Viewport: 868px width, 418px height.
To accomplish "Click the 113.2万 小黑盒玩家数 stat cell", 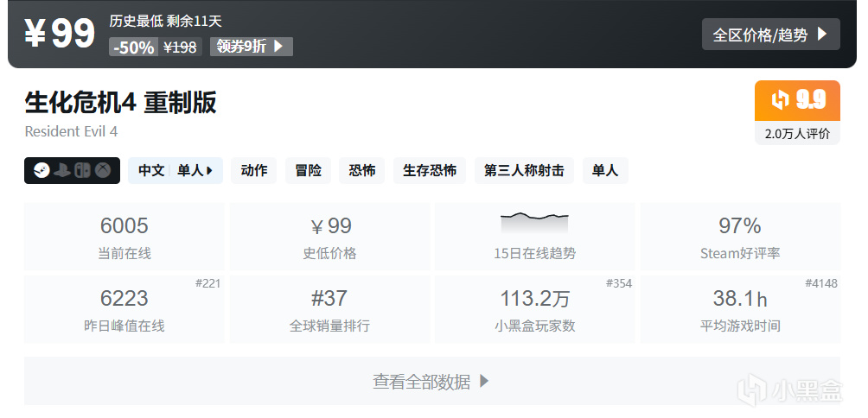I will click(x=535, y=309).
